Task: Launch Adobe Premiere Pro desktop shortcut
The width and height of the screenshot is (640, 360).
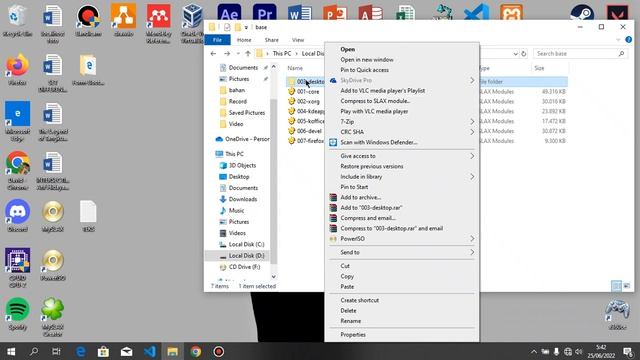Action: click(x=264, y=12)
